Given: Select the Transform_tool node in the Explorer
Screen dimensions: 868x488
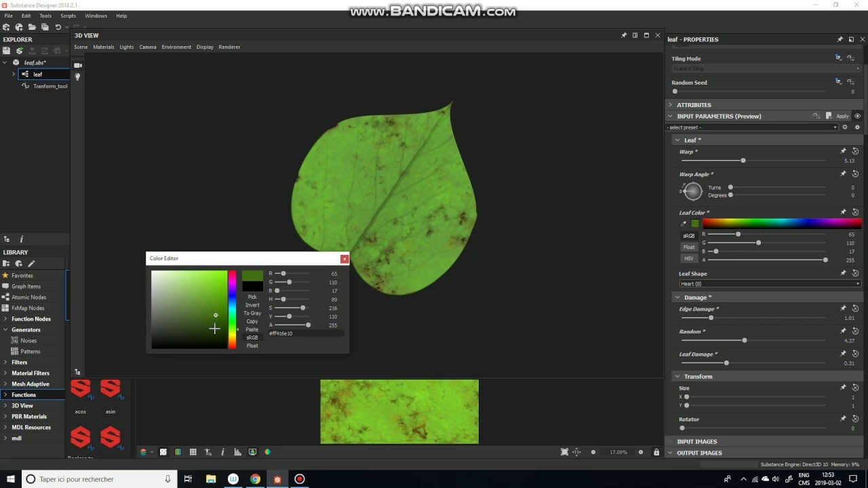Looking at the screenshot, I should click(50, 86).
